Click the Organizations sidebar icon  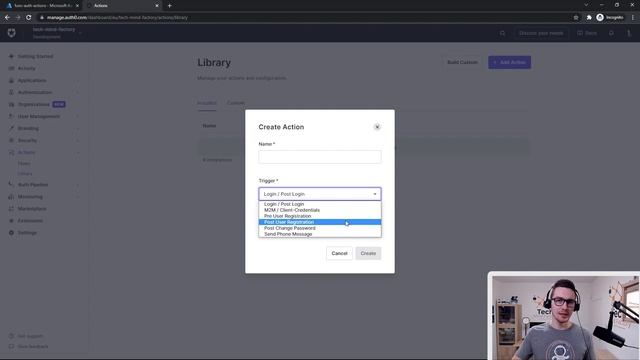pyautogui.click(x=11, y=104)
